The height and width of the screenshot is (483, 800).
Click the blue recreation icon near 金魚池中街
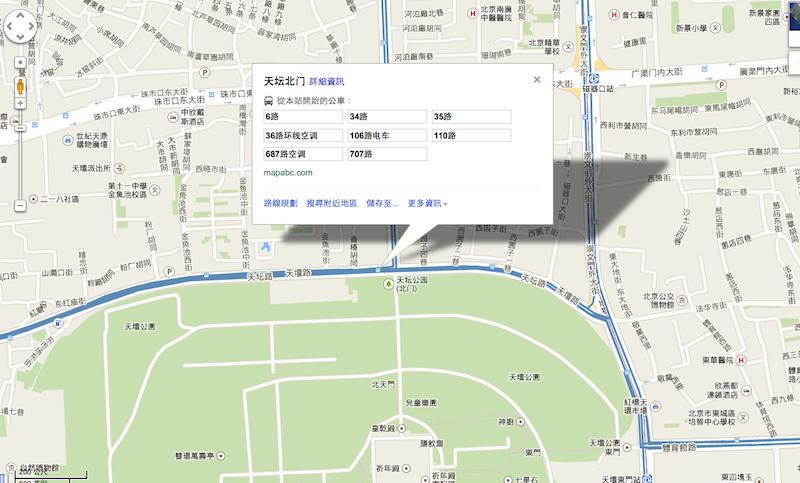[265, 247]
